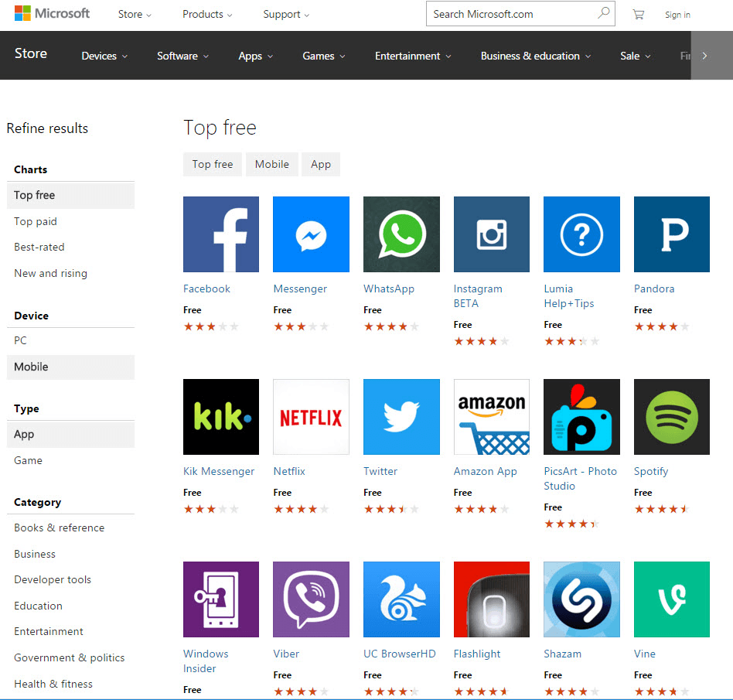733x700 pixels.
Task: Choose the Top paid chart
Action: (x=35, y=221)
